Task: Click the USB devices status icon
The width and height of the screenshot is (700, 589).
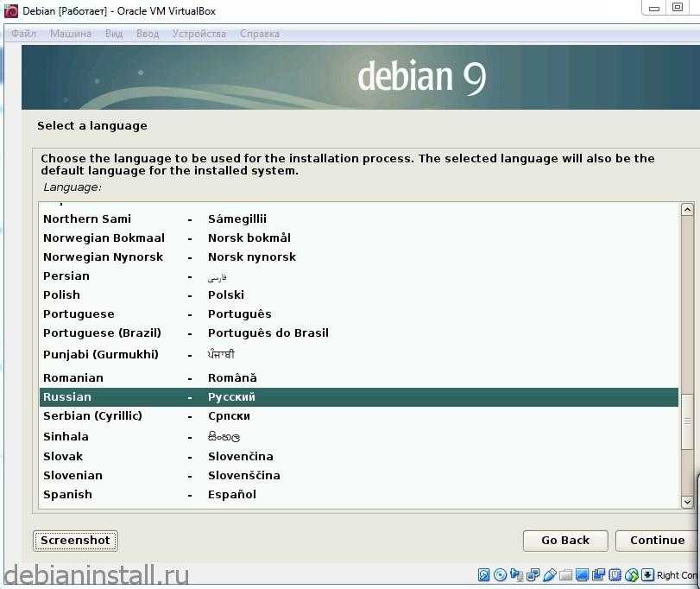Action: coord(550,575)
